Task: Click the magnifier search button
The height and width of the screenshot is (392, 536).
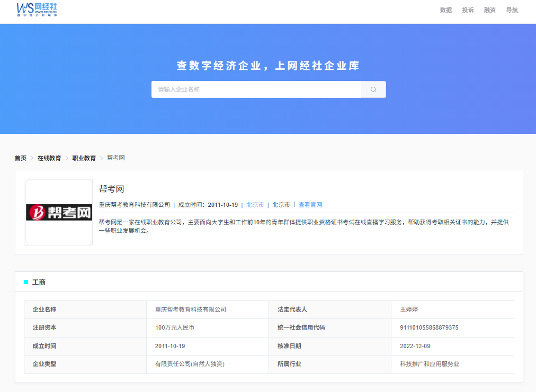Action: (x=373, y=89)
